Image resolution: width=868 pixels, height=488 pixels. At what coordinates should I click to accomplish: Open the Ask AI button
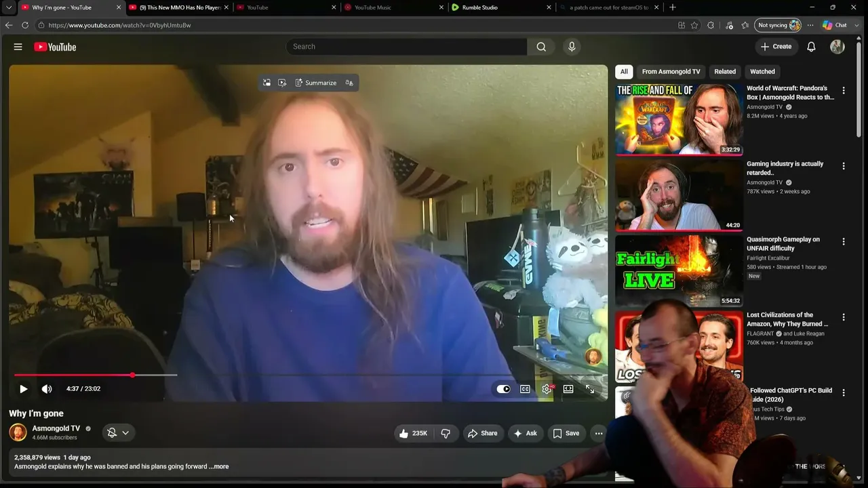(526, 433)
